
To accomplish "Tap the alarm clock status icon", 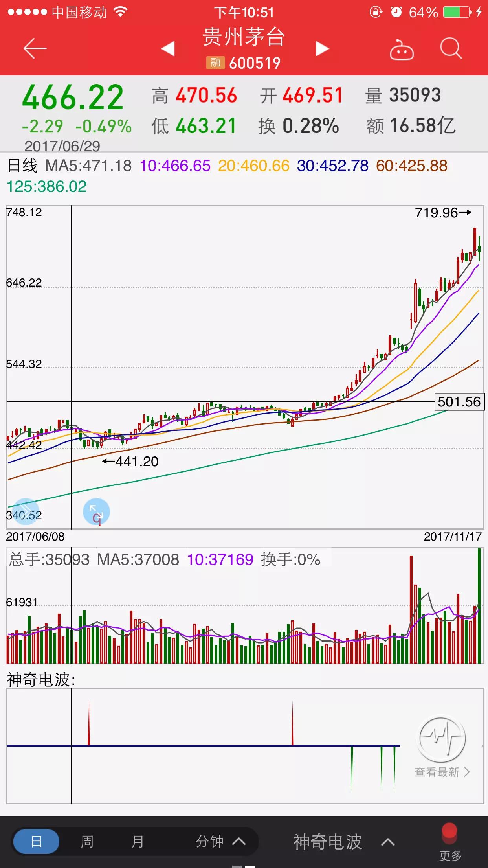I will tap(396, 12).
